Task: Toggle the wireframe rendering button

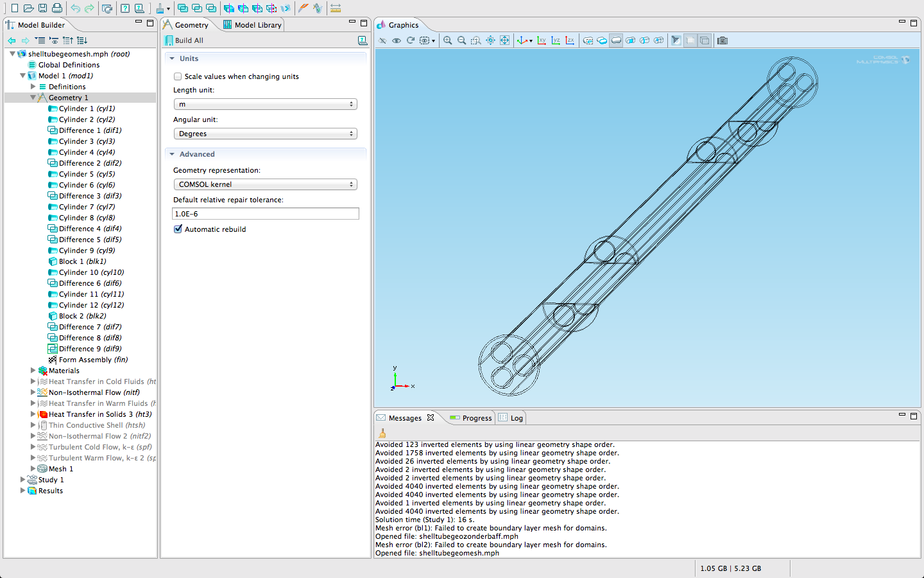Action: tap(705, 40)
